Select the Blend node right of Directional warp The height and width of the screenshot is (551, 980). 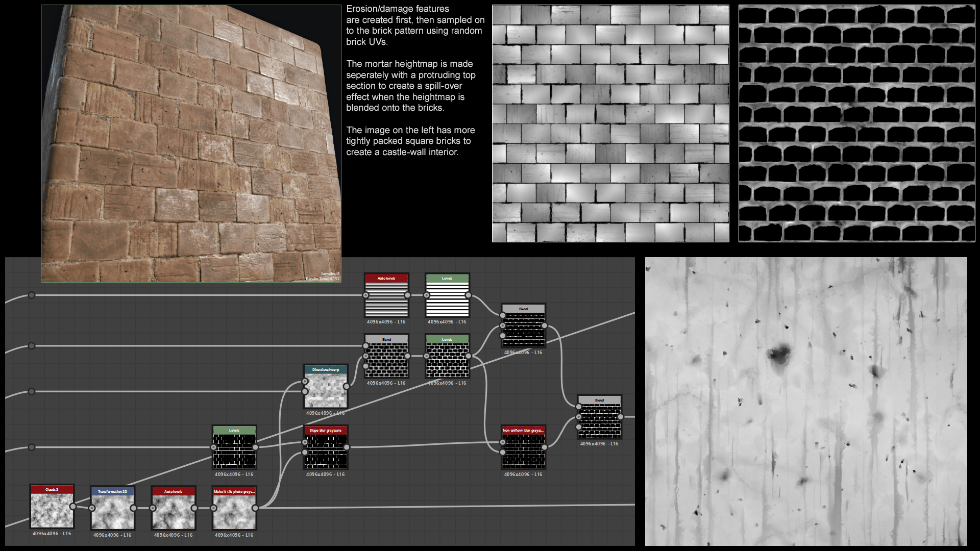pos(386,356)
